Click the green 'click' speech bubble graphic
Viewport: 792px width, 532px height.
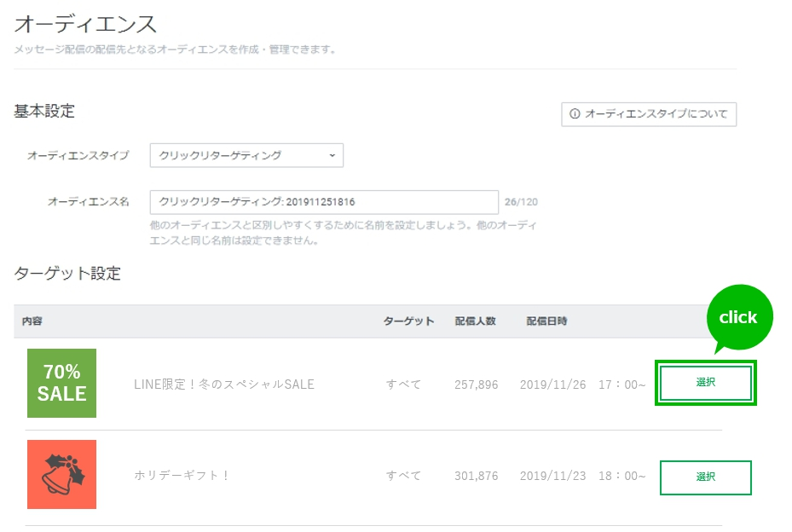coord(739,317)
